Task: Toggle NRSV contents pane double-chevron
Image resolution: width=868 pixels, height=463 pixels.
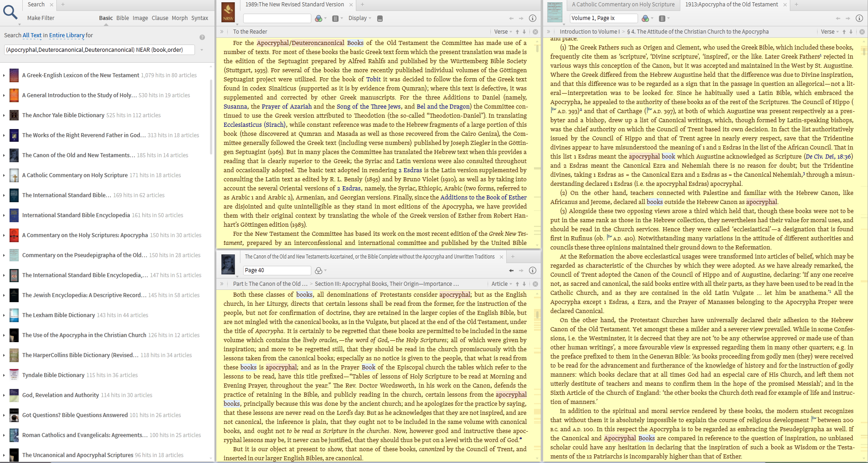Action: coord(222,32)
